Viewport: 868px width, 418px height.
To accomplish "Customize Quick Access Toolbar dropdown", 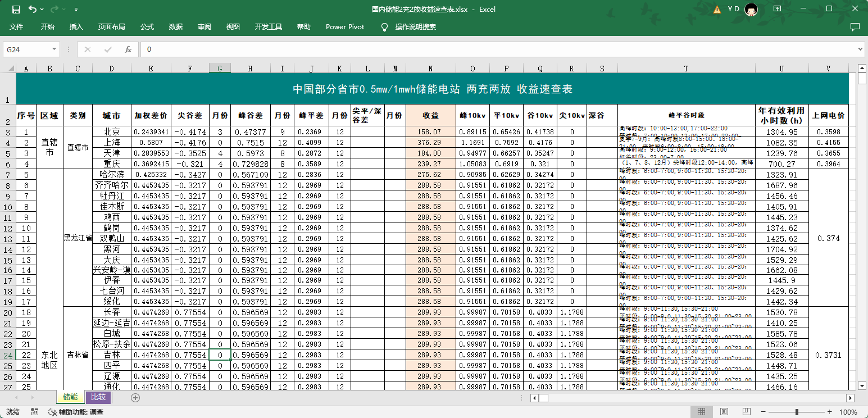I will 76,10.
